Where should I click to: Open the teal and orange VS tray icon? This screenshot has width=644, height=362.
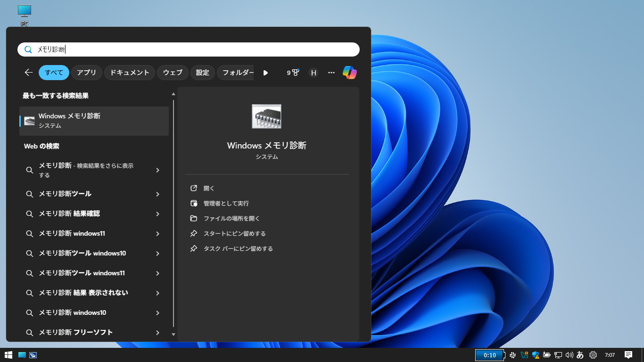click(x=524, y=355)
